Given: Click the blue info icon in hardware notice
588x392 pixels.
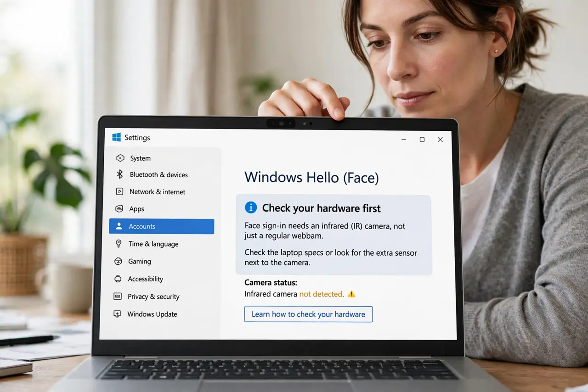Looking at the screenshot, I should 251,207.
